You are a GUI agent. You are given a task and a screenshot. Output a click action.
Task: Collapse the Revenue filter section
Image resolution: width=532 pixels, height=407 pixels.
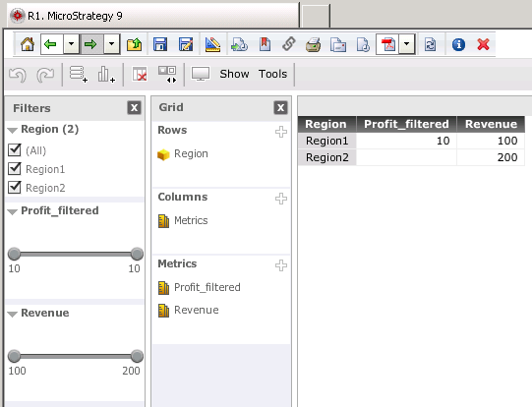pyautogui.click(x=12, y=314)
